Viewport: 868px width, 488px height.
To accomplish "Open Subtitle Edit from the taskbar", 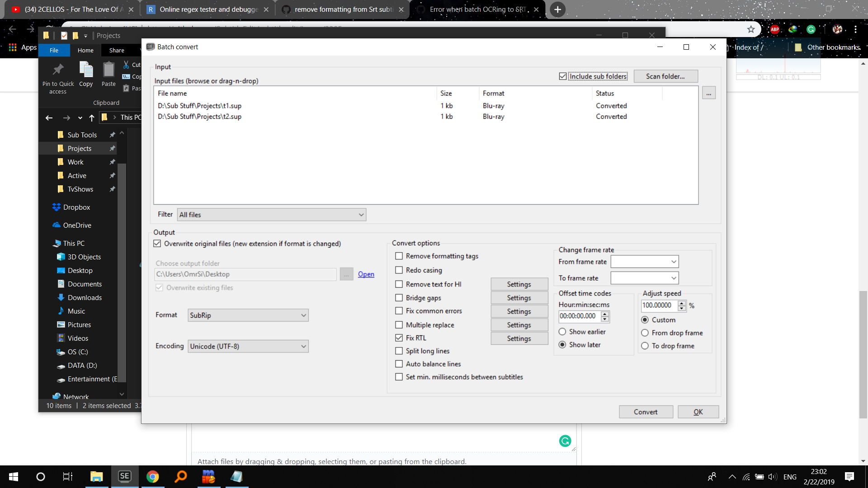I will [x=125, y=476].
